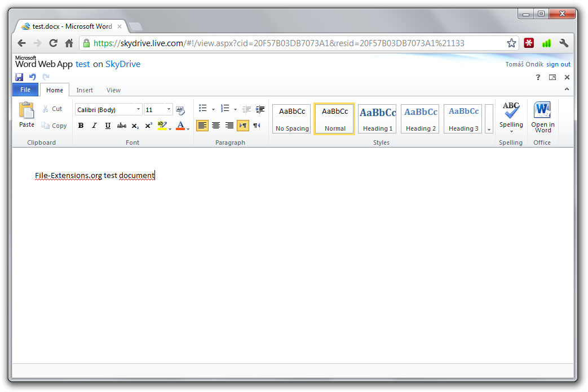
Task: Select the Bold formatting icon
Action: point(81,126)
